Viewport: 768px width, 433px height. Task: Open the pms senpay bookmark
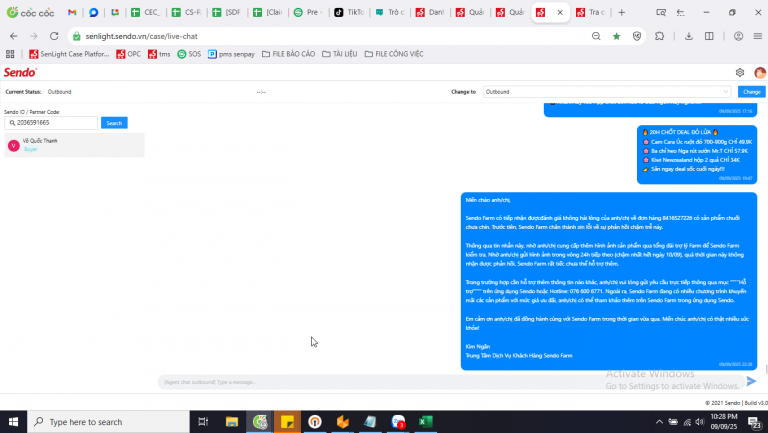coord(231,54)
